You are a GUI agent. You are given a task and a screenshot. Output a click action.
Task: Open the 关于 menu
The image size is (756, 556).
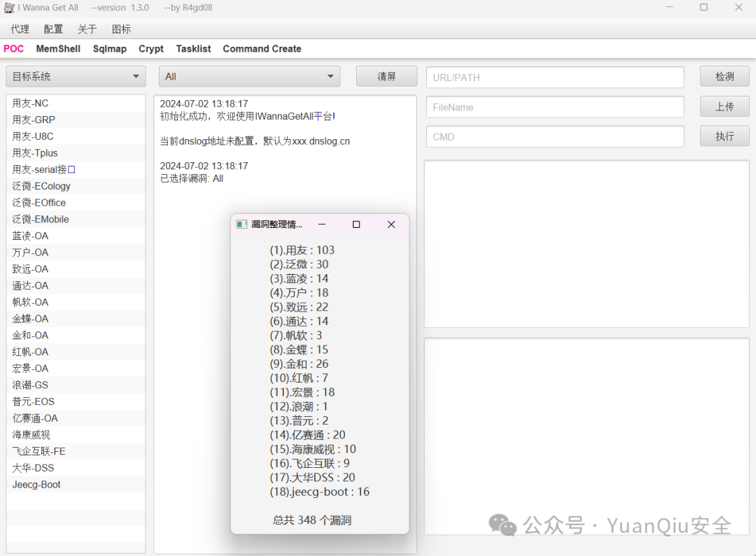tap(87, 29)
